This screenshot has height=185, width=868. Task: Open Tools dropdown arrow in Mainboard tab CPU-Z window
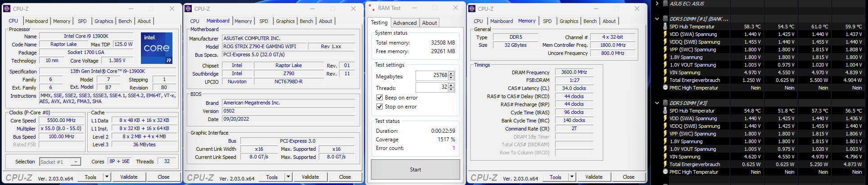pos(289,177)
